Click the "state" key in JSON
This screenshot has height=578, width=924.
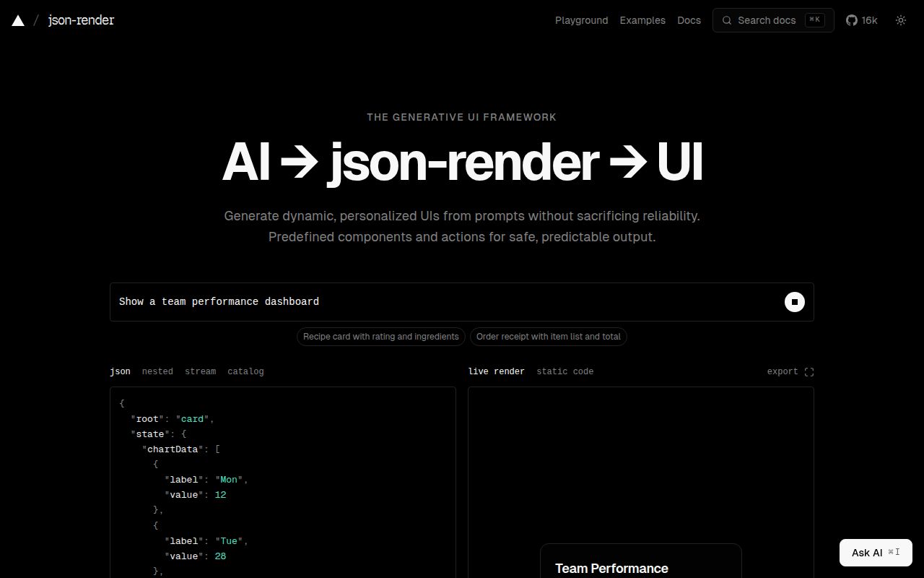(x=150, y=434)
